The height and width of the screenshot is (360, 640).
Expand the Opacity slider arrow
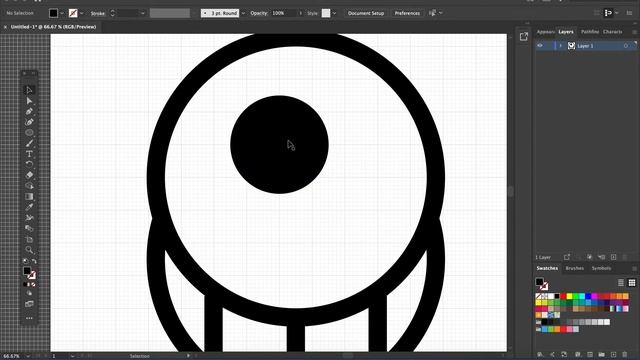click(301, 13)
